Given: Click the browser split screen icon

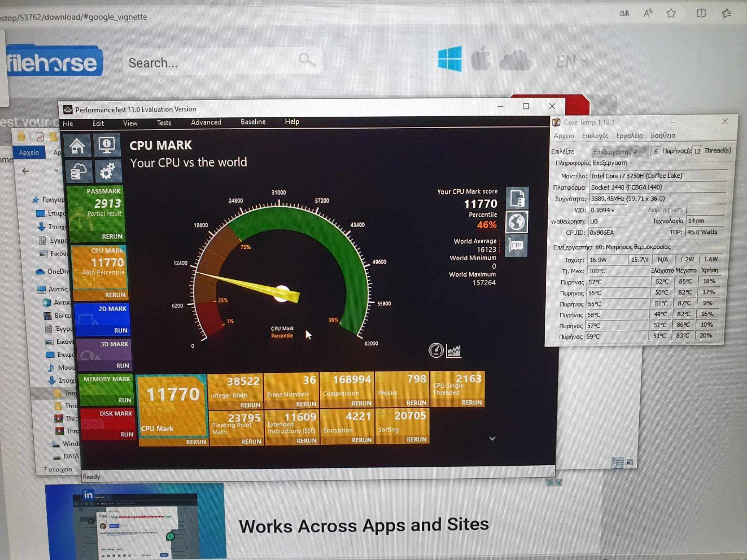Looking at the screenshot, I should 701,13.
